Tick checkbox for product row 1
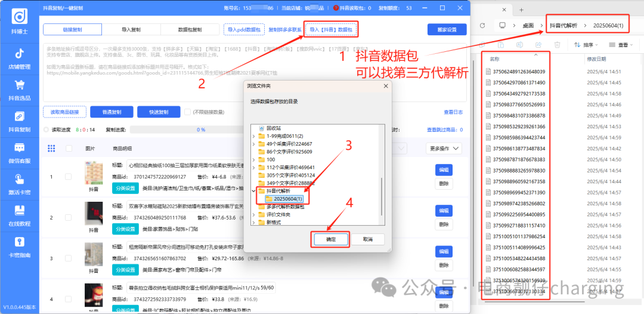The image size is (644, 314). tap(68, 177)
